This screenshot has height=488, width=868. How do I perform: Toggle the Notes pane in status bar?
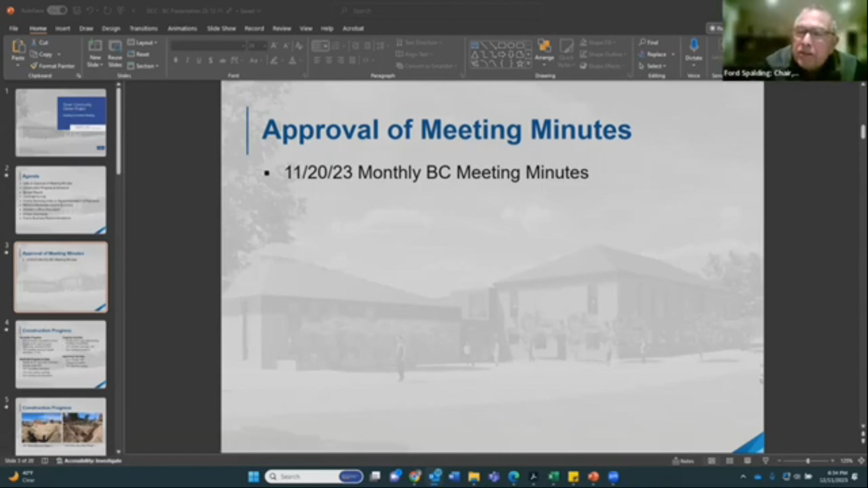click(683, 461)
